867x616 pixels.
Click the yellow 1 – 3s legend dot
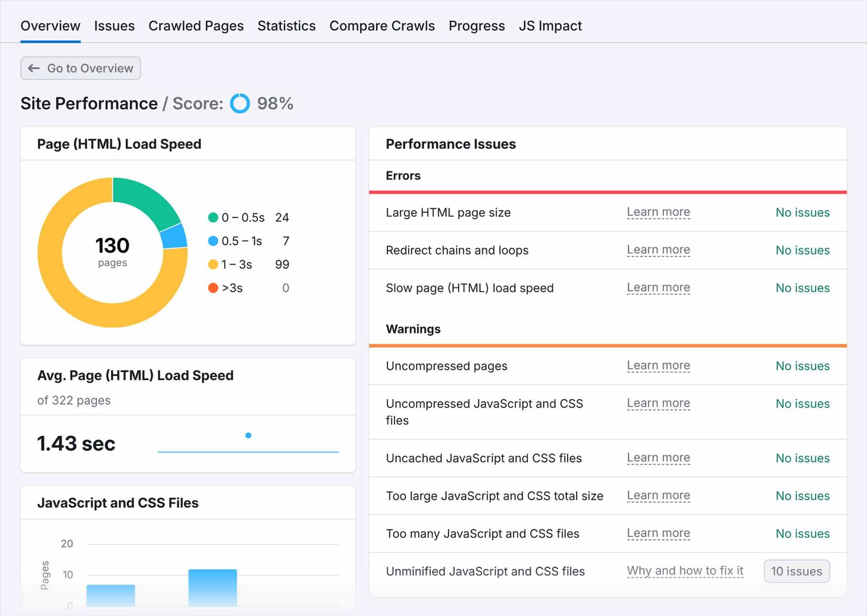point(213,265)
